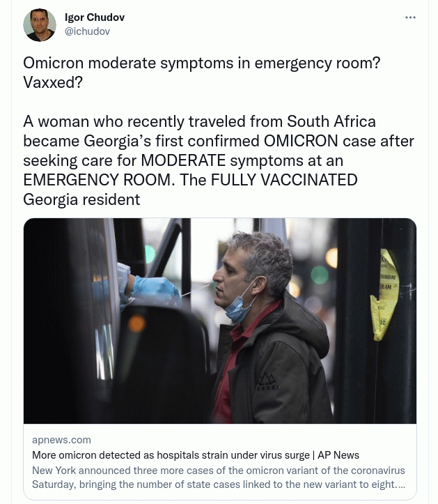The height and width of the screenshot is (504, 438).
Task: Open headline "More omicron detected as hospitals strain"
Action: pos(196,455)
